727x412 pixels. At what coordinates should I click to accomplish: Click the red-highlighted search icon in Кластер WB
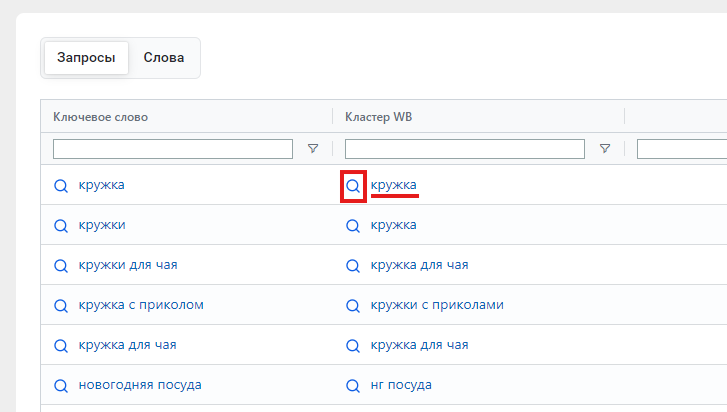click(353, 186)
